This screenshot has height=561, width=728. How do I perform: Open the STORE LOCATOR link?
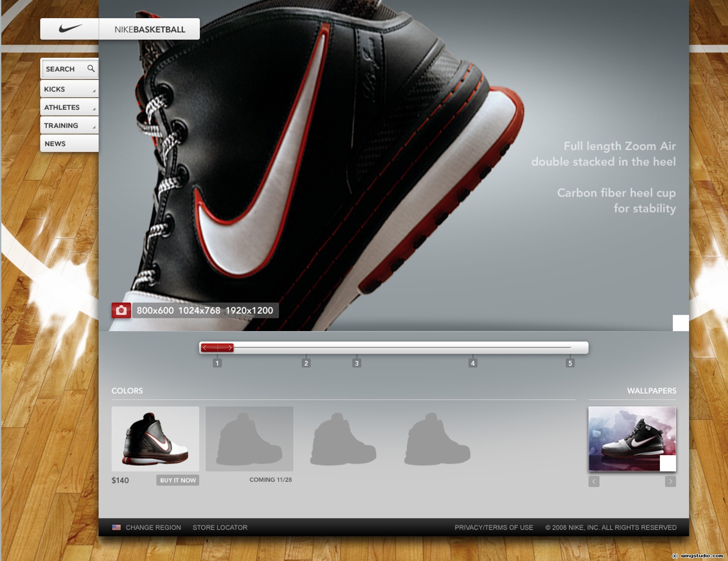[220, 527]
